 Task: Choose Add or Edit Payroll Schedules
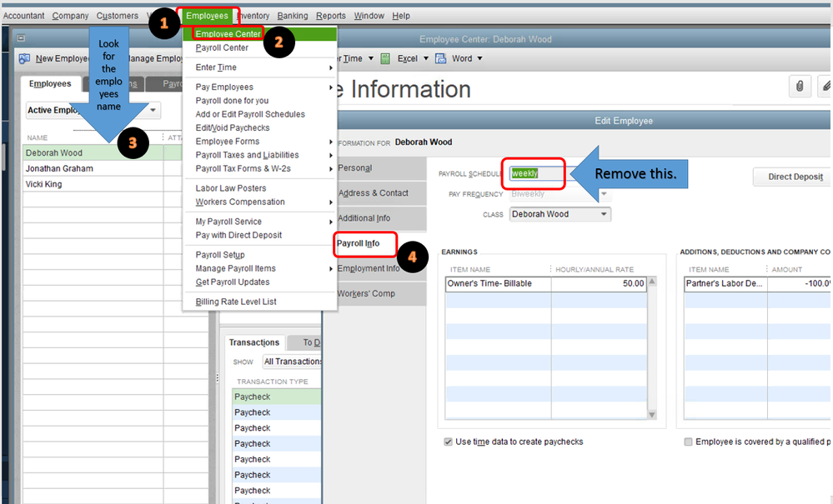pos(249,114)
